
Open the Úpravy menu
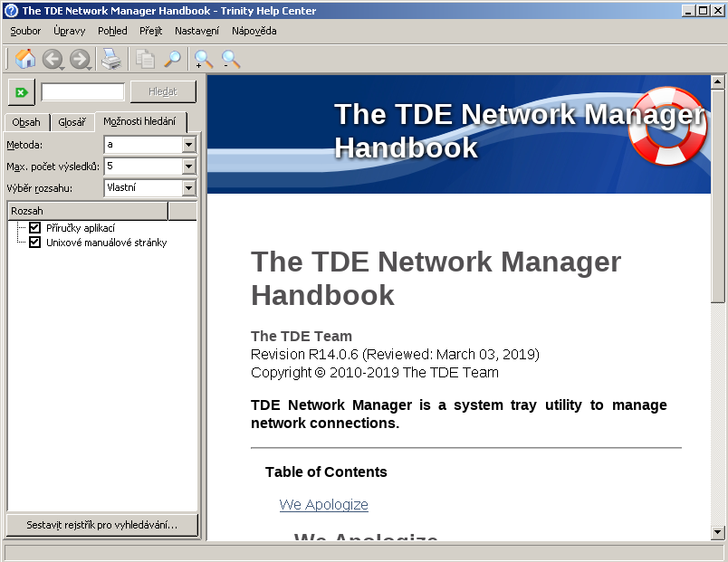click(69, 31)
